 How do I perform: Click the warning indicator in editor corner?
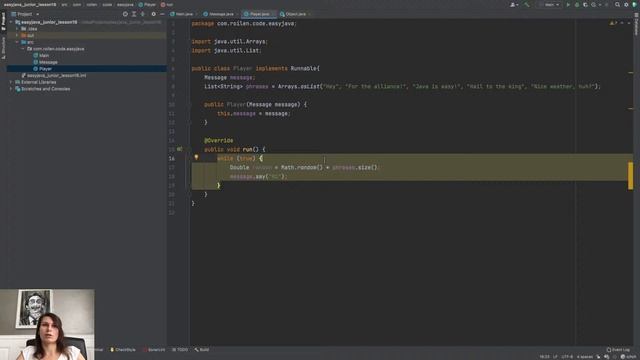[x=612, y=23]
